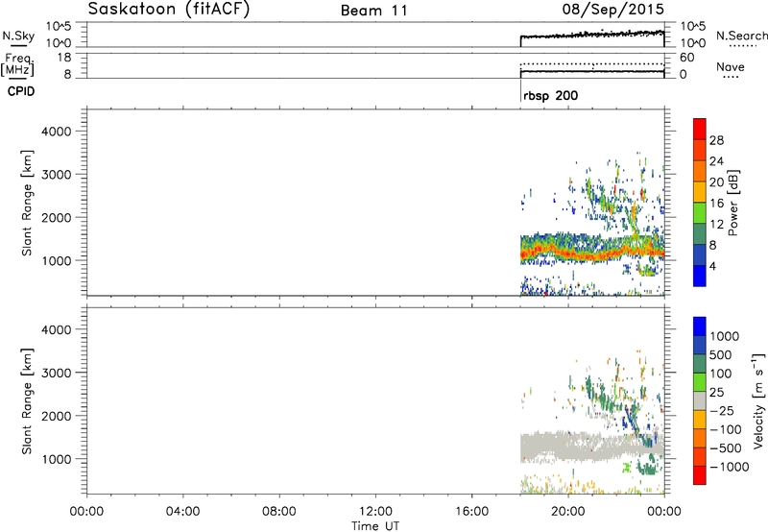Click the 60 tick on the Nave axis
This screenshot has width=768, height=532.
(x=686, y=58)
